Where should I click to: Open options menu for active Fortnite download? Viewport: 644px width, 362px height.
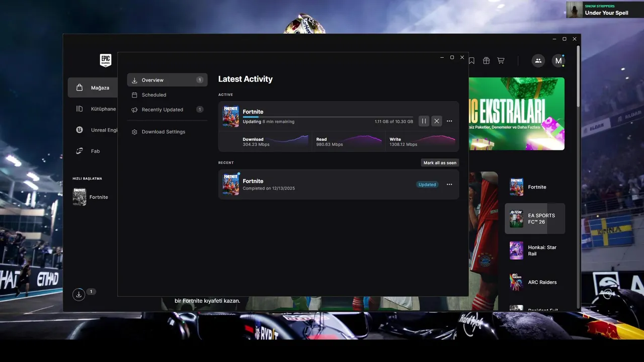(449, 121)
